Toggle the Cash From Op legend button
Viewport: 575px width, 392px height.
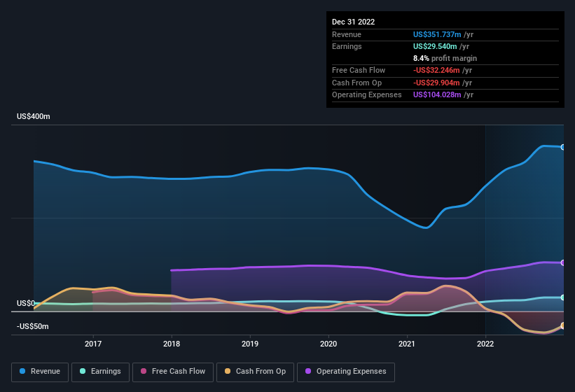(x=255, y=372)
